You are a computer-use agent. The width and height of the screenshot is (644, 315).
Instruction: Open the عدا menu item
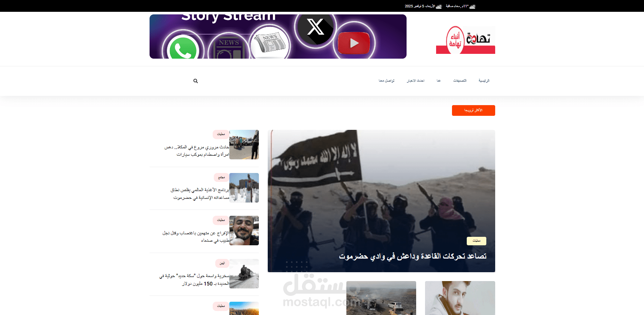coord(439,81)
